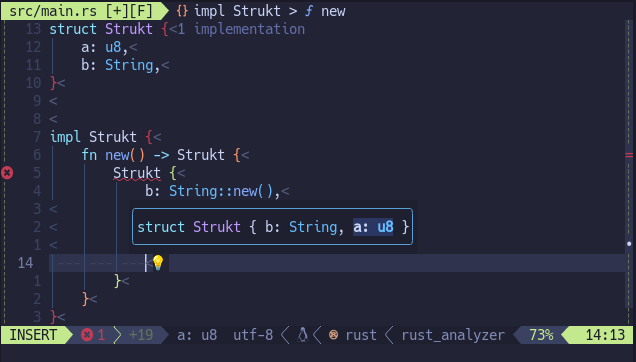Click the white cursor dot on scrollbar
Viewport: 636px width, 362px height.
coord(629,243)
